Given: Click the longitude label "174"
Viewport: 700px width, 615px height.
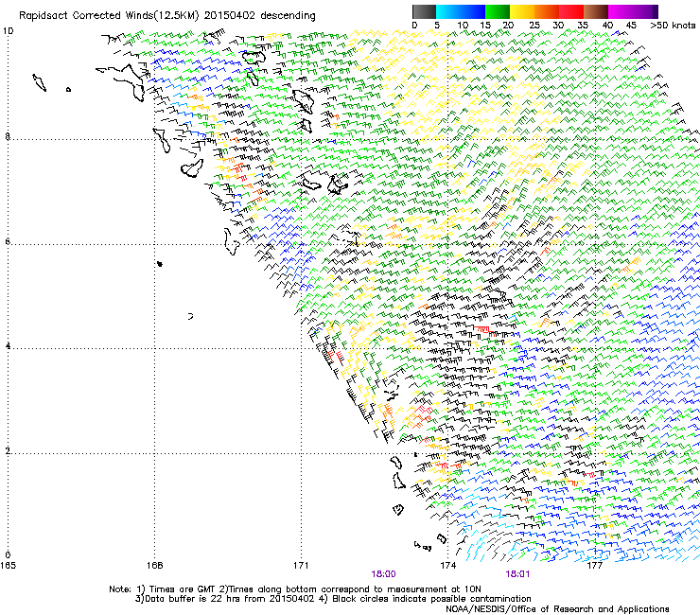Looking at the screenshot, I should pos(447,566).
